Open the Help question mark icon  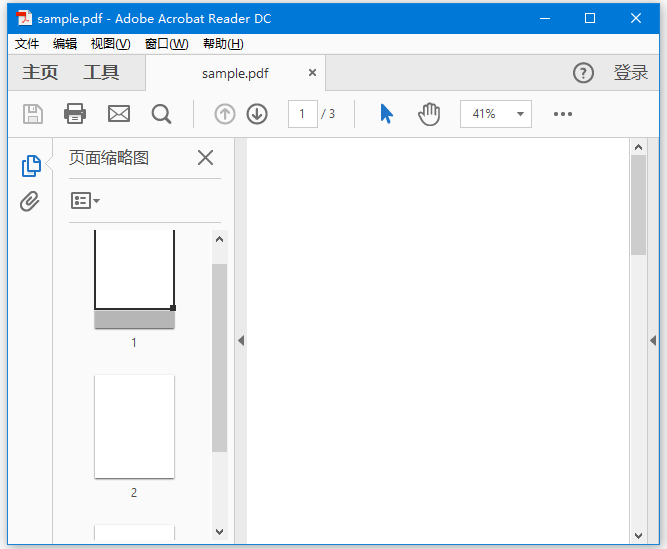(x=583, y=73)
